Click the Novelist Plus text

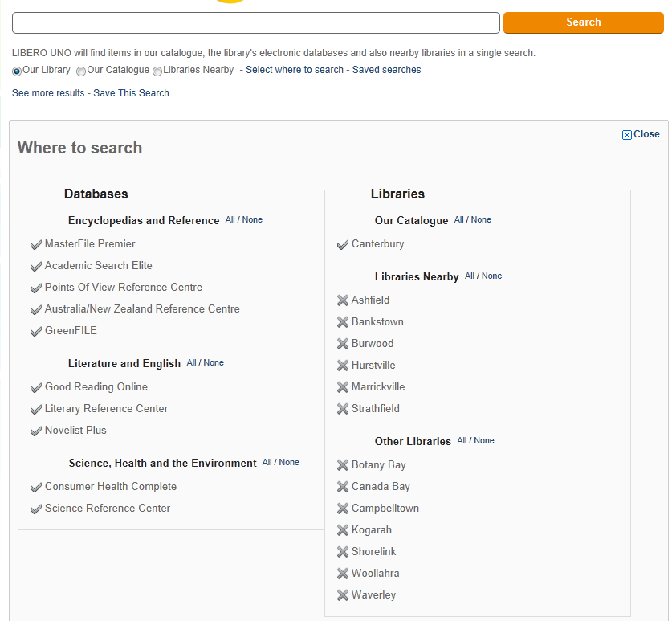(75, 430)
